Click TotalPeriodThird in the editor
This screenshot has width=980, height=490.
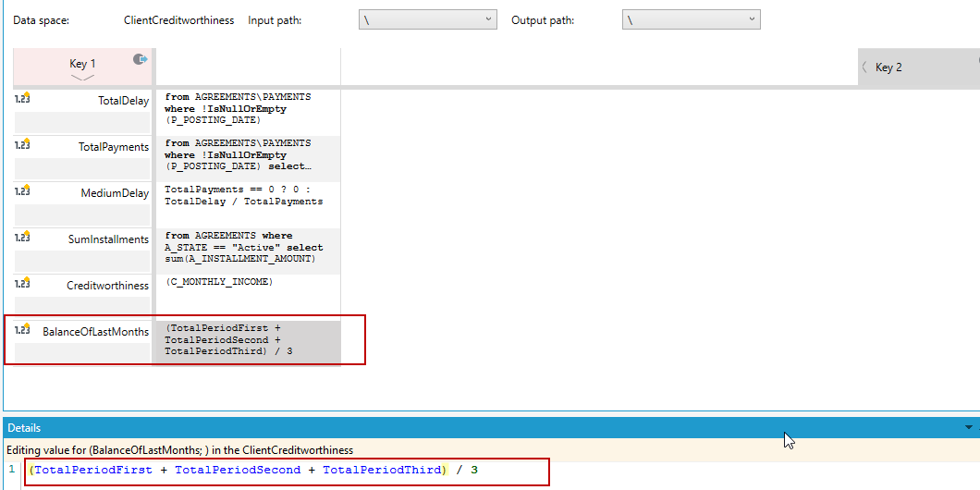383,470
